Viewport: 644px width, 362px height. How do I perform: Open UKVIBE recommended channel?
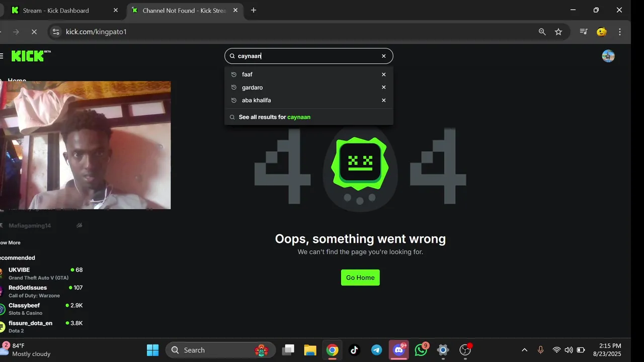pos(42,274)
